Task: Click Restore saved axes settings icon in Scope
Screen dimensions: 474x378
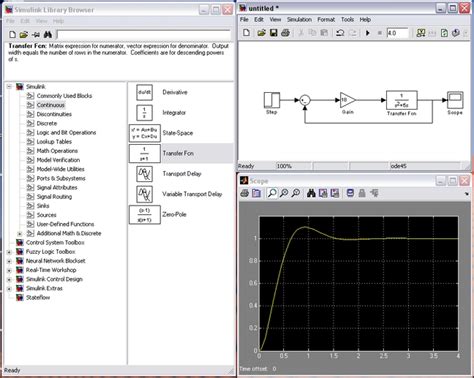Action: 335,193
